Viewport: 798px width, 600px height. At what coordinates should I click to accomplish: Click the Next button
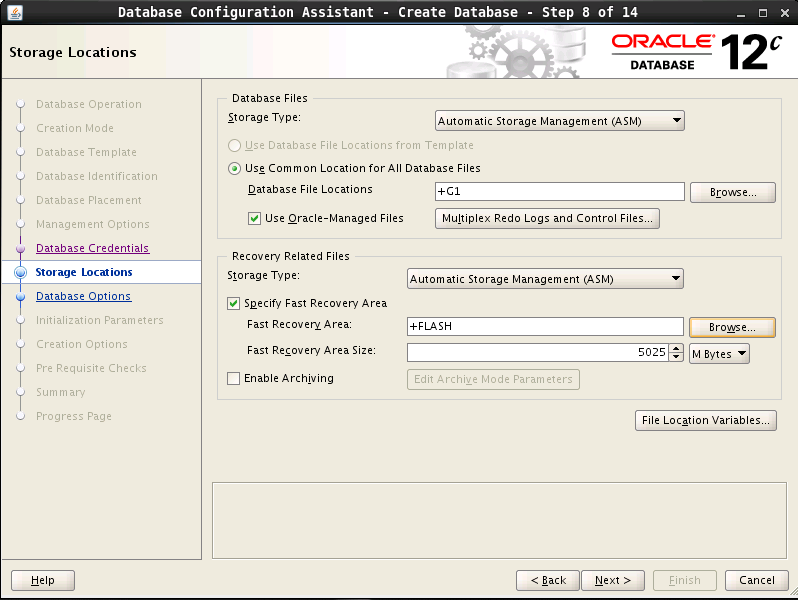[x=613, y=580]
